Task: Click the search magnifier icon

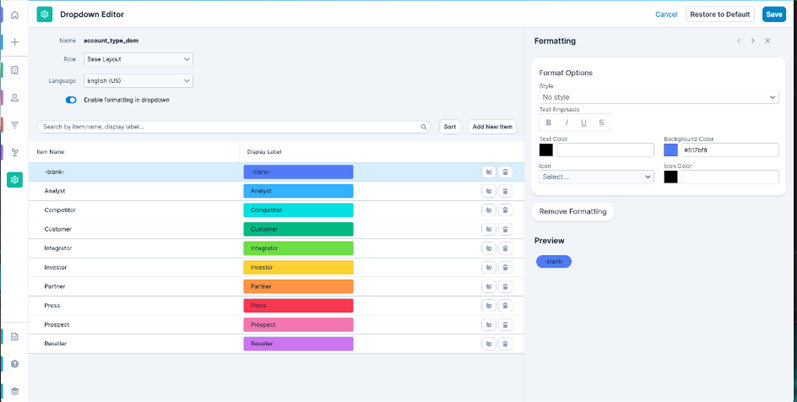Action: tap(424, 127)
